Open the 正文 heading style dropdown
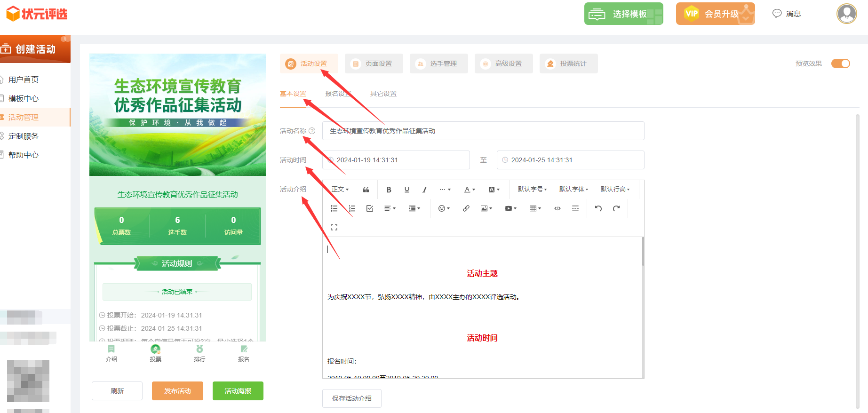The height and width of the screenshot is (413, 868). tap(340, 190)
